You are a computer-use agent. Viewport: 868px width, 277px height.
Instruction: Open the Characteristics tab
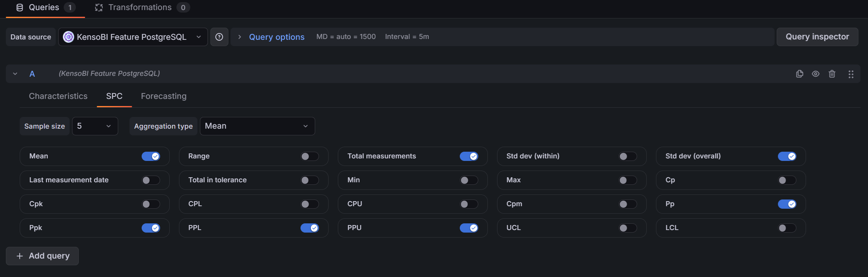pyautogui.click(x=58, y=96)
